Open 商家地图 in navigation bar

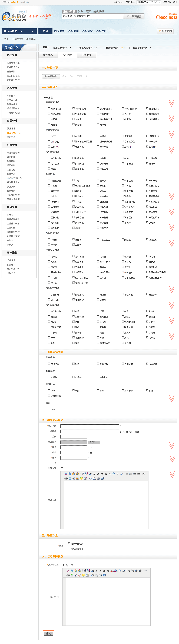pyautogui.click(x=59, y=31)
